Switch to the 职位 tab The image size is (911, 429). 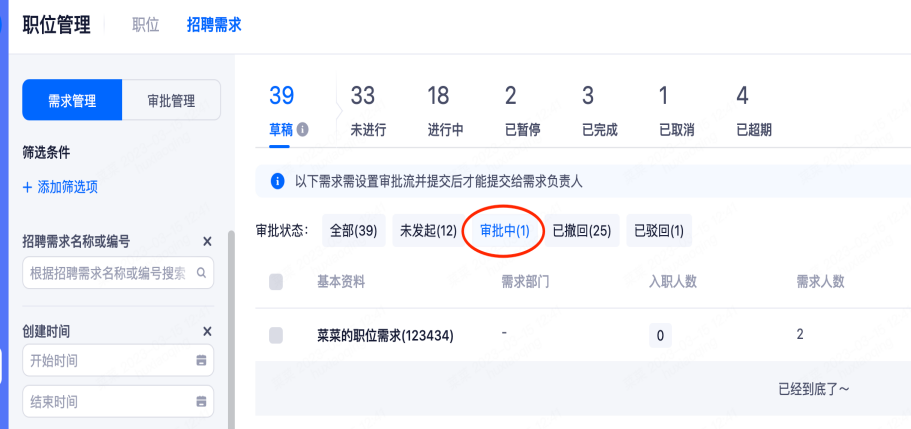[146, 25]
